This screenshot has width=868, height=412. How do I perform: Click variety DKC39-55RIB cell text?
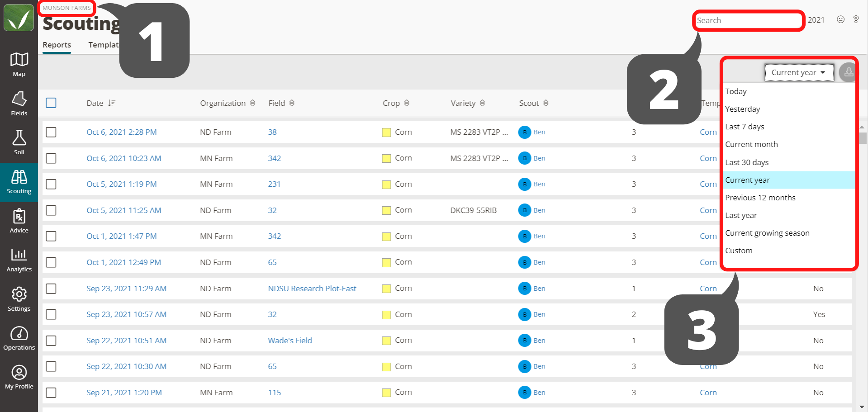pos(473,210)
